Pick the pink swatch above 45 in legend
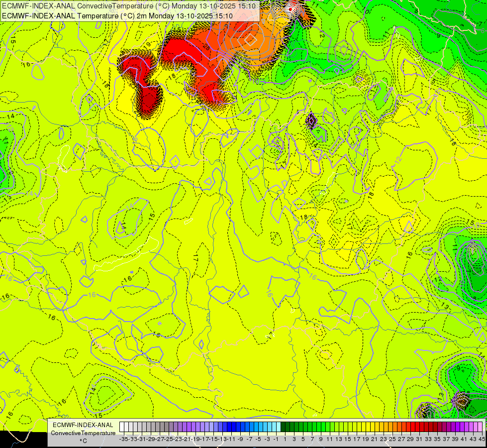The height and width of the screenshot is (448, 487). (480, 427)
